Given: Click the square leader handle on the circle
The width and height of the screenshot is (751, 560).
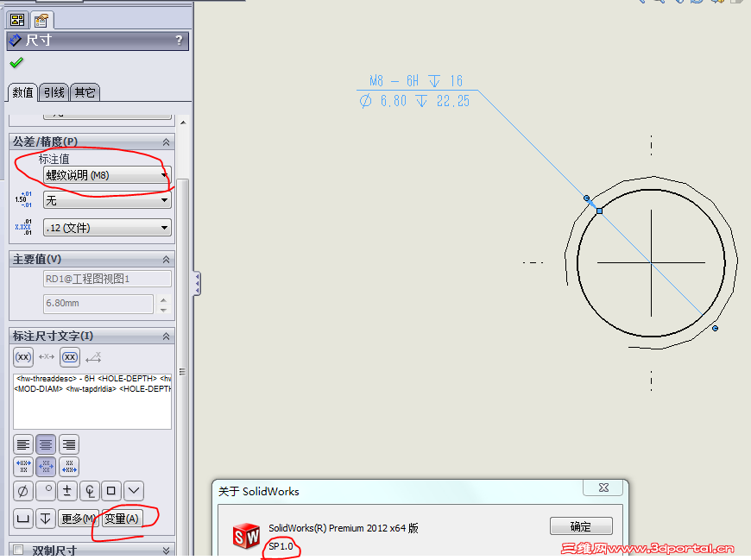Looking at the screenshot, I should click(599, 211).
